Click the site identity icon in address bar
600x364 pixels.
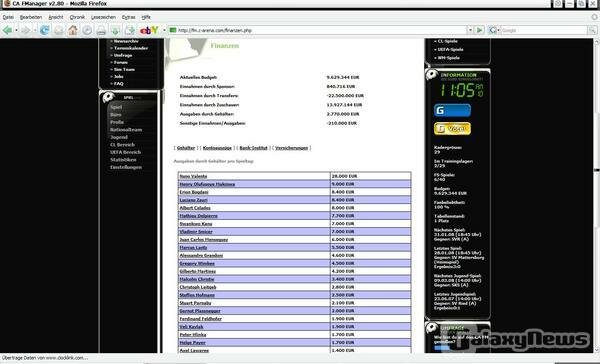(x=173, y=30)
